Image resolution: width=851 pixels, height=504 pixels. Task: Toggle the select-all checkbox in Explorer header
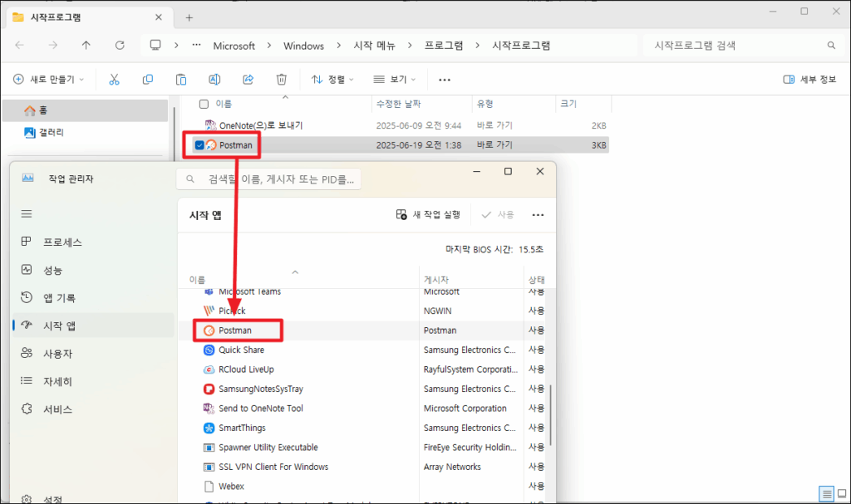tap(204, 104)
